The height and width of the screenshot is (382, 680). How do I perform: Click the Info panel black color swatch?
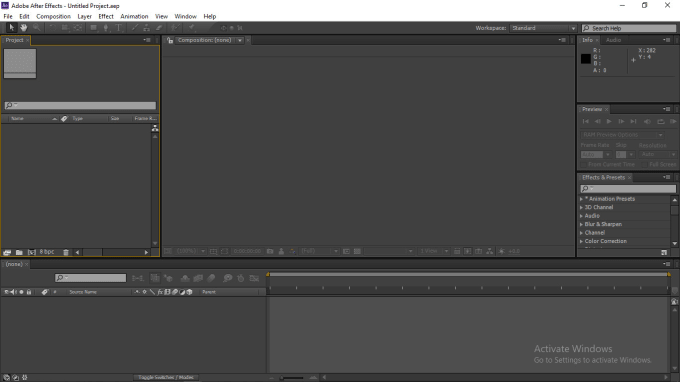586,59
